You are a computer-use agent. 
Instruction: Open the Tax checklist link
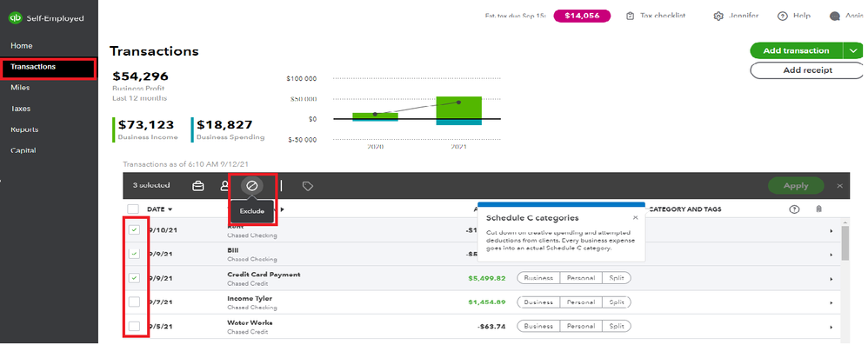tap(663, 16)
